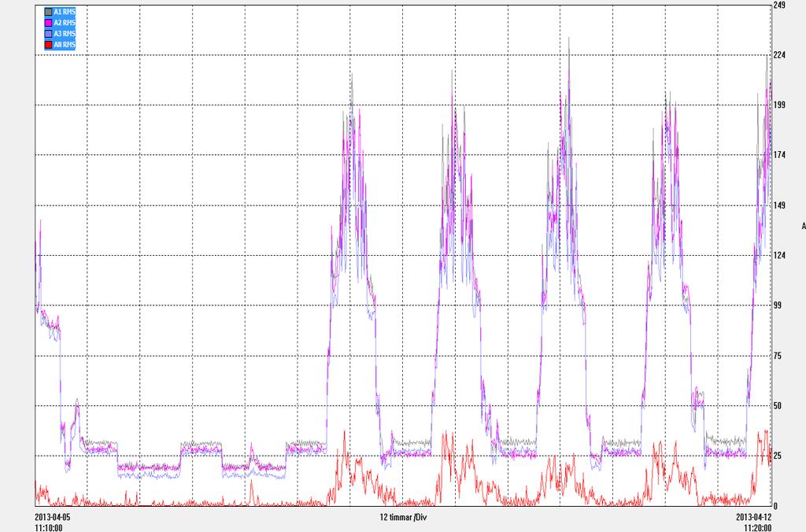
Task: Click the '249' y-axis value
Action: (779, 6)
